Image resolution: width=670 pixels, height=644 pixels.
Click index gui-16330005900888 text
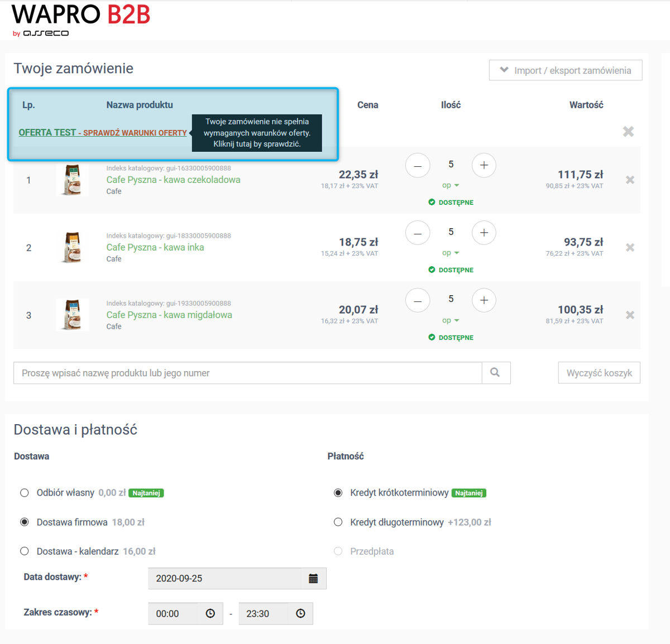(169, 168)
